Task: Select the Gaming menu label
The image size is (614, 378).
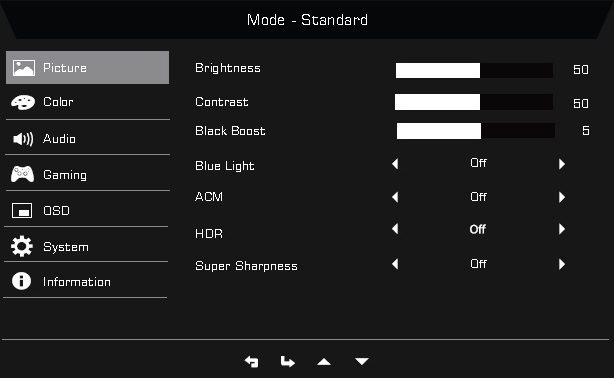Action: click(x=65, y=175)
